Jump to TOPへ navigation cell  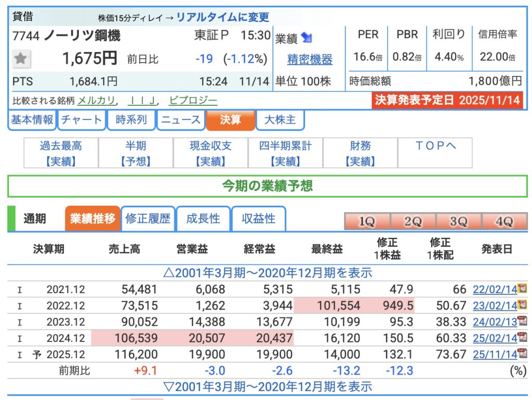point(435,146)
